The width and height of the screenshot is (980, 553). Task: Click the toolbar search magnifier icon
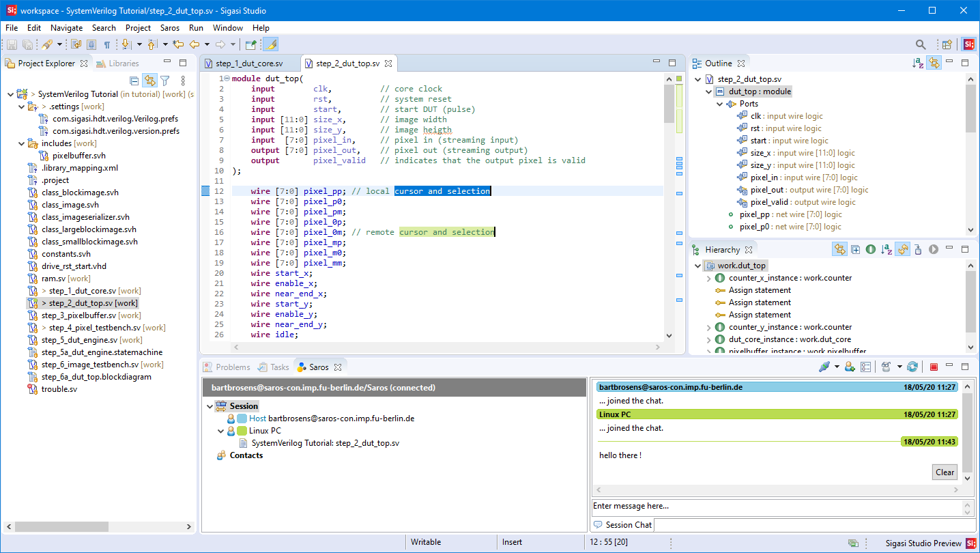point(921,45)
